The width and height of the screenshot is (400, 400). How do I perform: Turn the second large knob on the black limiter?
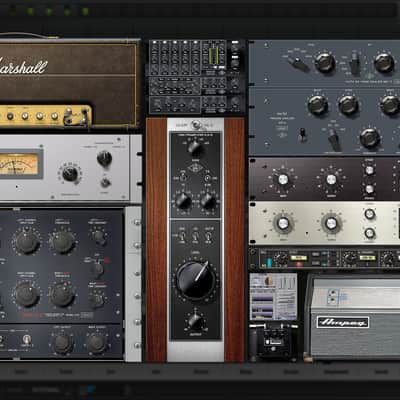coord(331,180)
